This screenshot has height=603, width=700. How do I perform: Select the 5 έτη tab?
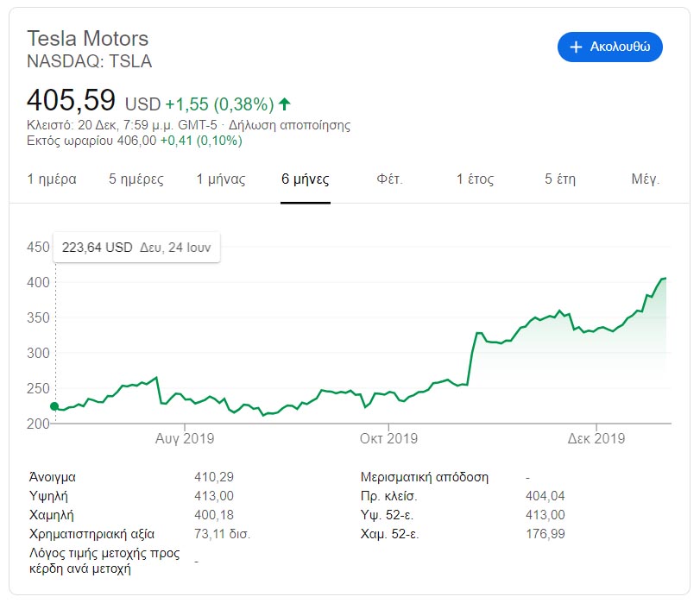coord(560,179)
